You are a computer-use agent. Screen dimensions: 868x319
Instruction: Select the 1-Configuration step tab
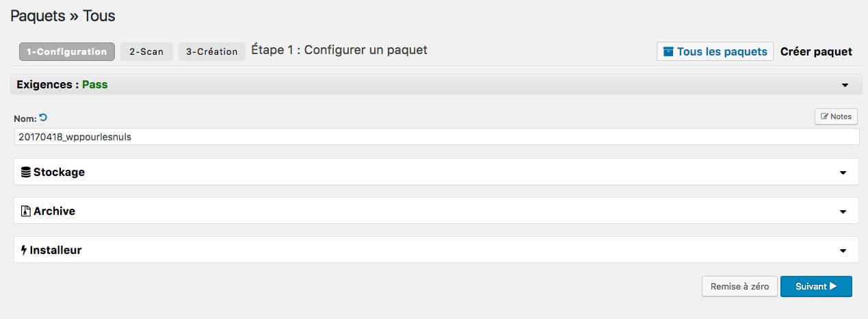67,51
